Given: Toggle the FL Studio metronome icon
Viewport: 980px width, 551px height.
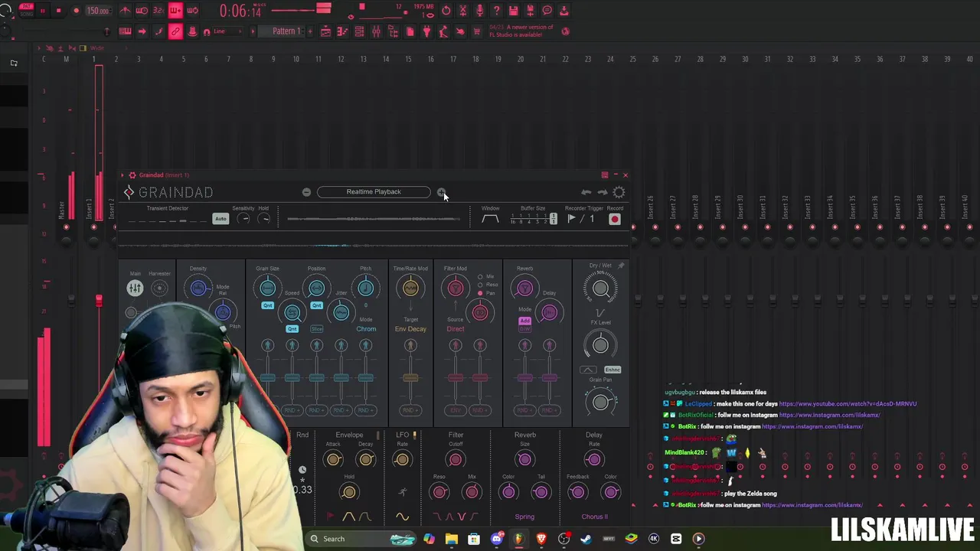Looking at the screenshot, I should [x=126, y=11].
